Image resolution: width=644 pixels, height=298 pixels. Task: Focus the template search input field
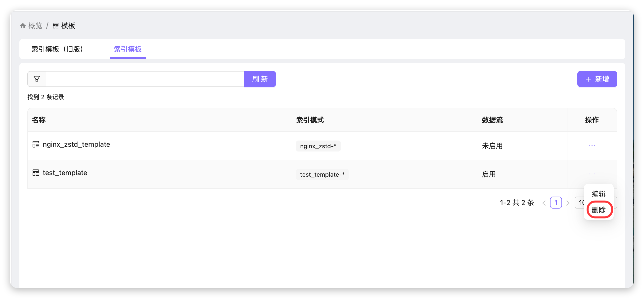(x=145, y=79)
